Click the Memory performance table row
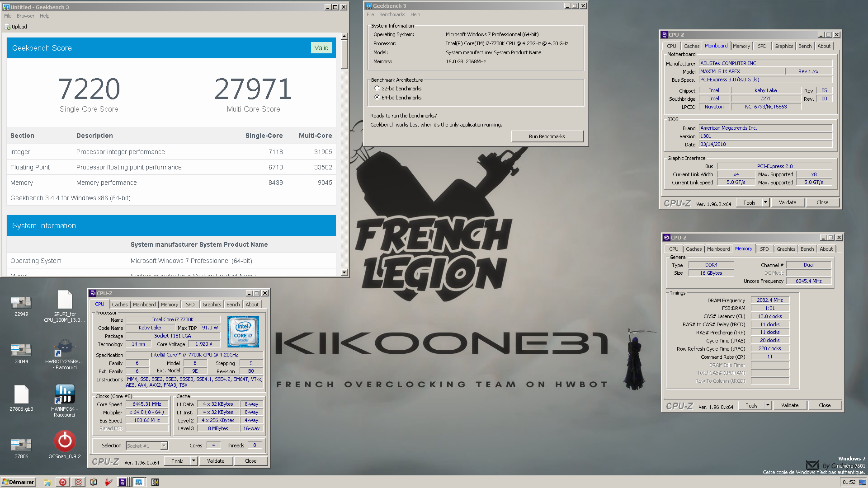This screenshot has height=488, width=868. [171, 183]
